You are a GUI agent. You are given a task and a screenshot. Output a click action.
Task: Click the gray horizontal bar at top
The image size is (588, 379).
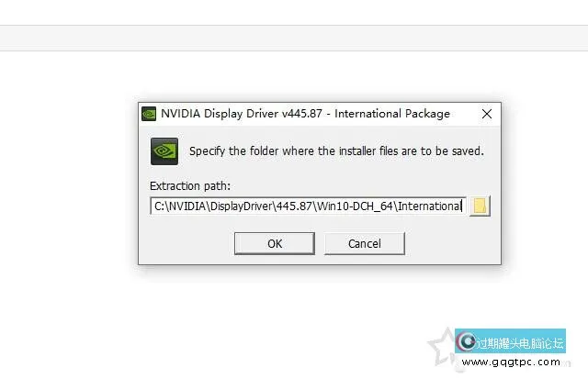pos(294,39)
